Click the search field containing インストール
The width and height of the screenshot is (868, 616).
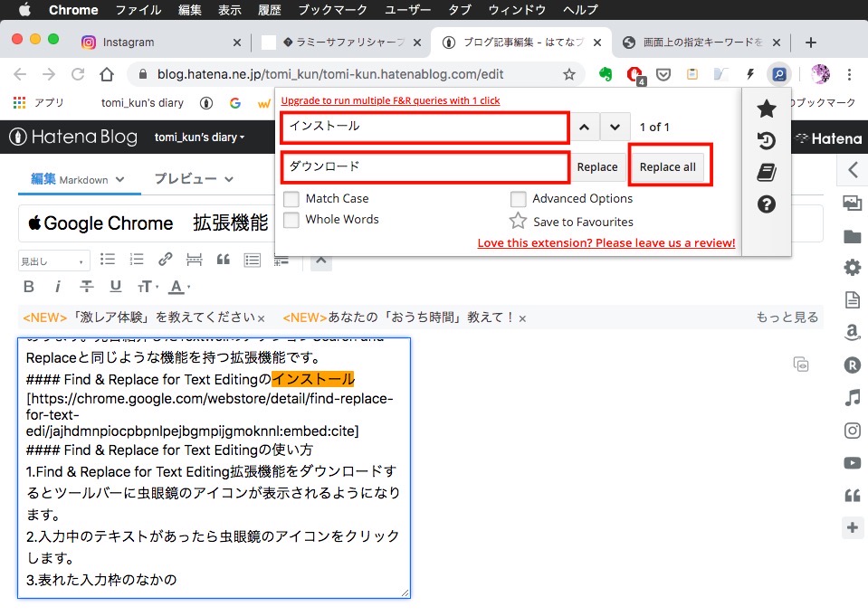[x=424, y=127]
